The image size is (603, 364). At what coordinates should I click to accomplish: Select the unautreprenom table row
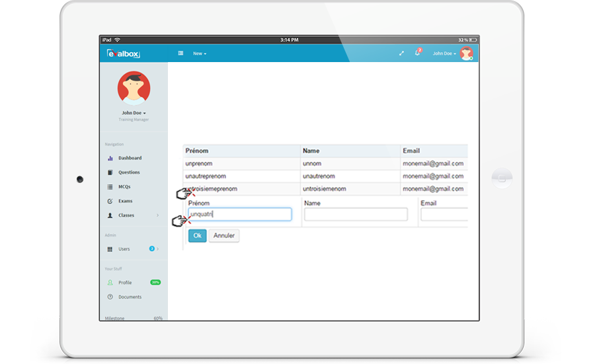242,176
